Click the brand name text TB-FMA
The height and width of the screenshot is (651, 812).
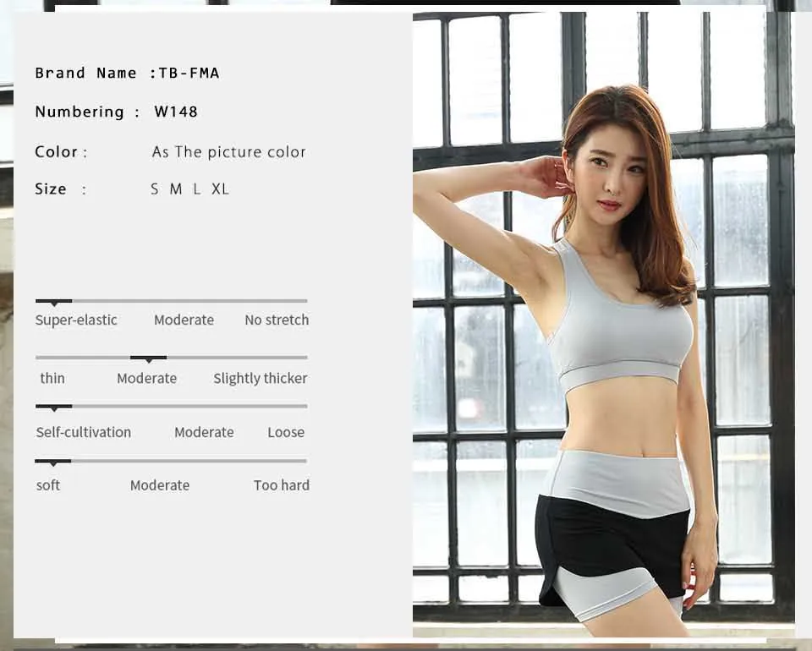(189, 73)
